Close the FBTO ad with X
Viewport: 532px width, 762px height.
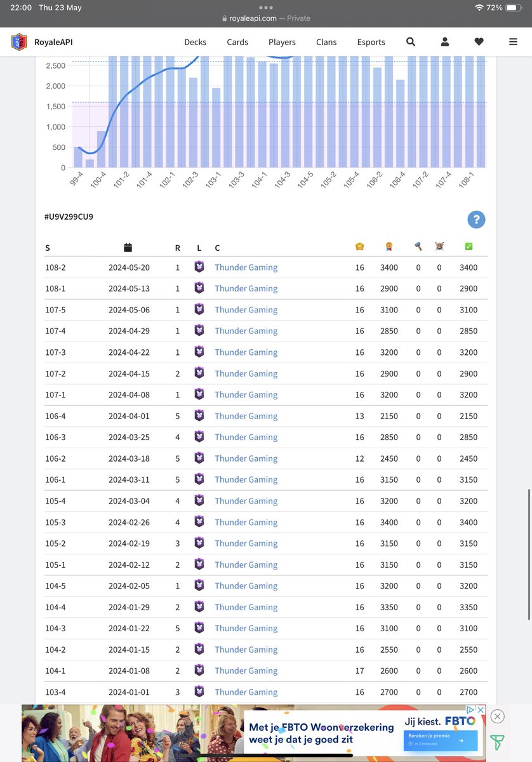[x=498, y=716]
